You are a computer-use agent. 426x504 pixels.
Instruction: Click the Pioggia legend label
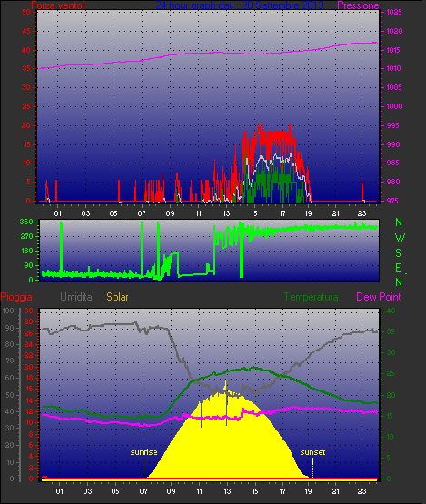16,297
